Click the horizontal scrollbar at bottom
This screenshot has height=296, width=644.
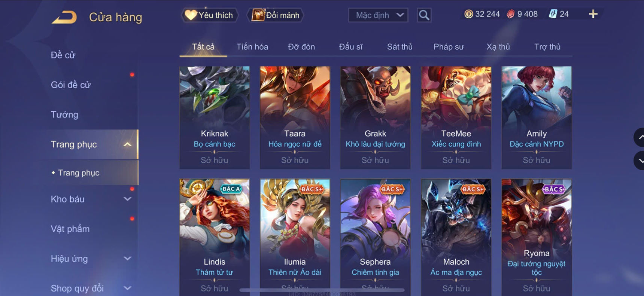point(322,290)
